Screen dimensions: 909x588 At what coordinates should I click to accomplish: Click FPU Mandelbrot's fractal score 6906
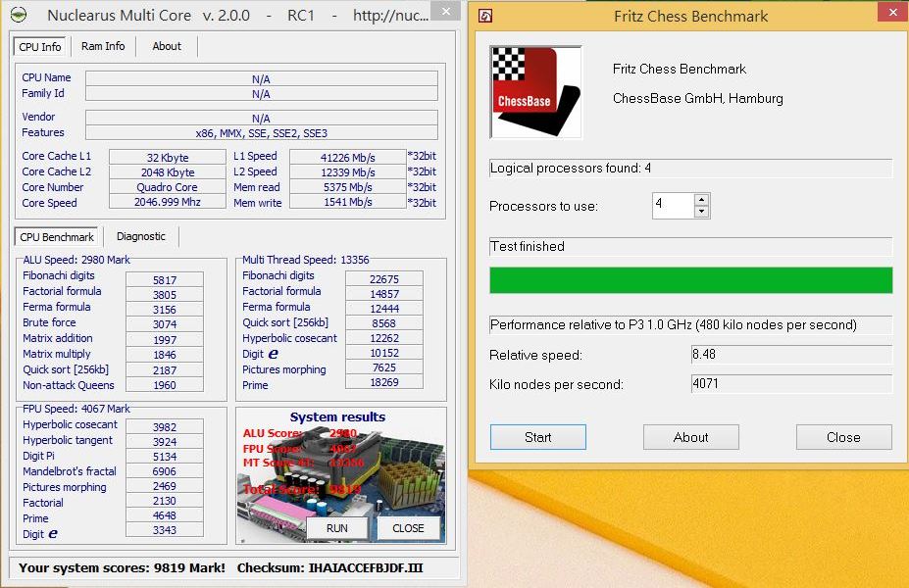(x=165, y=471)
